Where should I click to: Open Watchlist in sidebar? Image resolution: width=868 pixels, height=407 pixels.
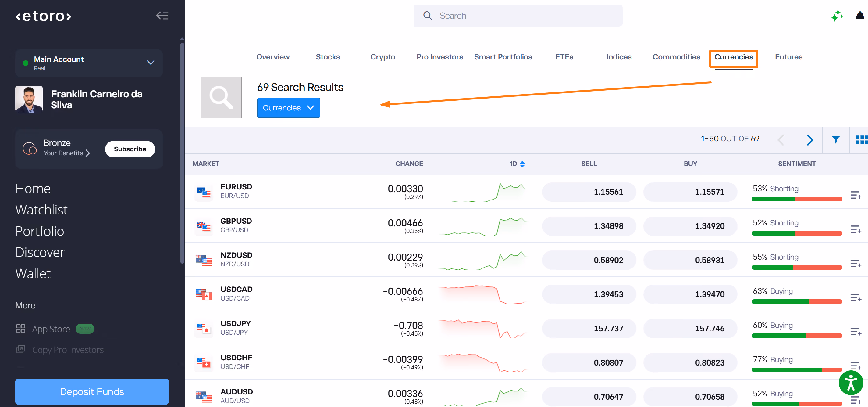pyautogui.click(x=41, y=210)
